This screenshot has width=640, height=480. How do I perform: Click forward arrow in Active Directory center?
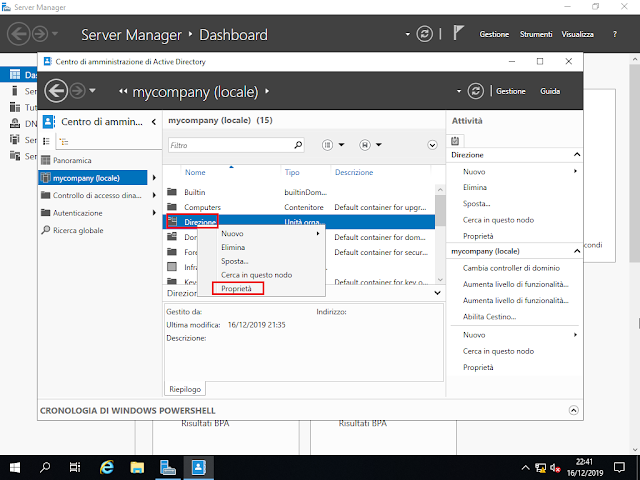point(77,91)
